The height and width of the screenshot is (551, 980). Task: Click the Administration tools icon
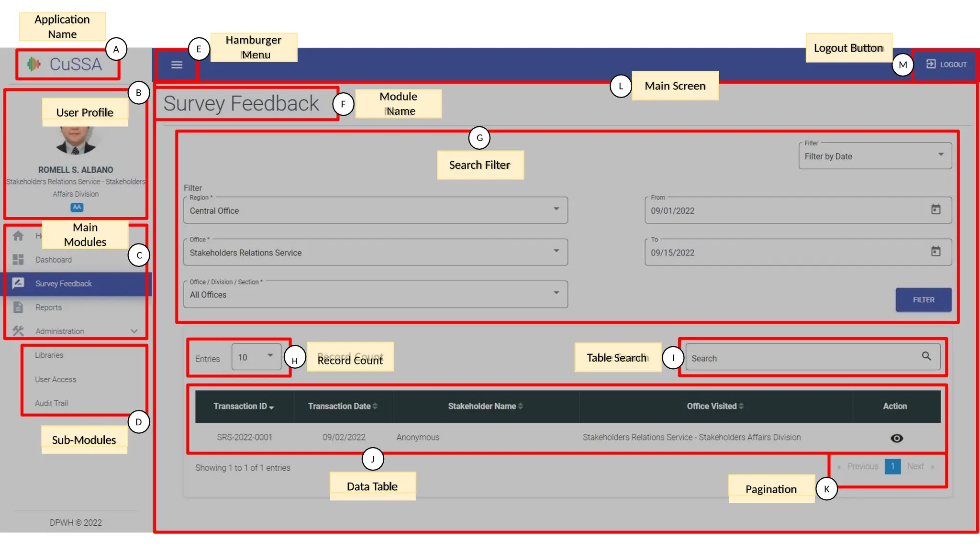(x=18, y=331)
